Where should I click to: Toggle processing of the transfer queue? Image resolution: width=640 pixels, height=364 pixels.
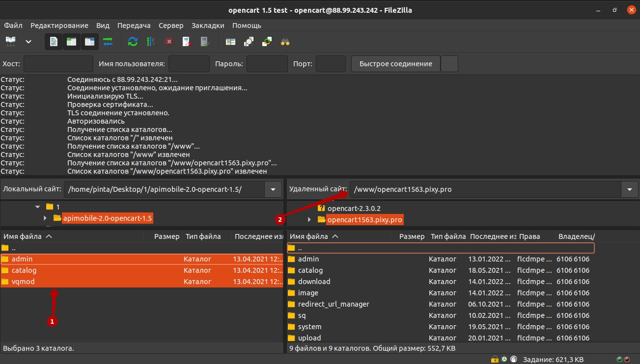(151, 42)
